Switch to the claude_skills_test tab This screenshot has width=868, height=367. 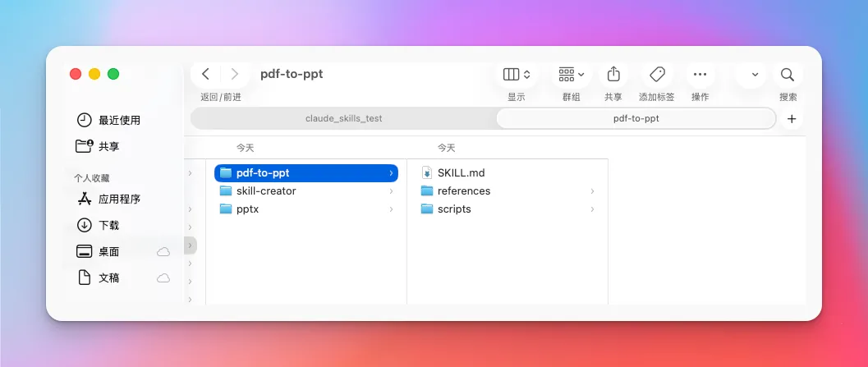343,118
